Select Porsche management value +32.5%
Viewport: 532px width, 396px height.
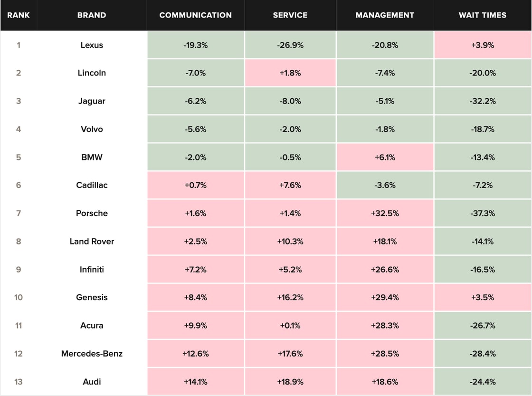(x=385, y=213)
